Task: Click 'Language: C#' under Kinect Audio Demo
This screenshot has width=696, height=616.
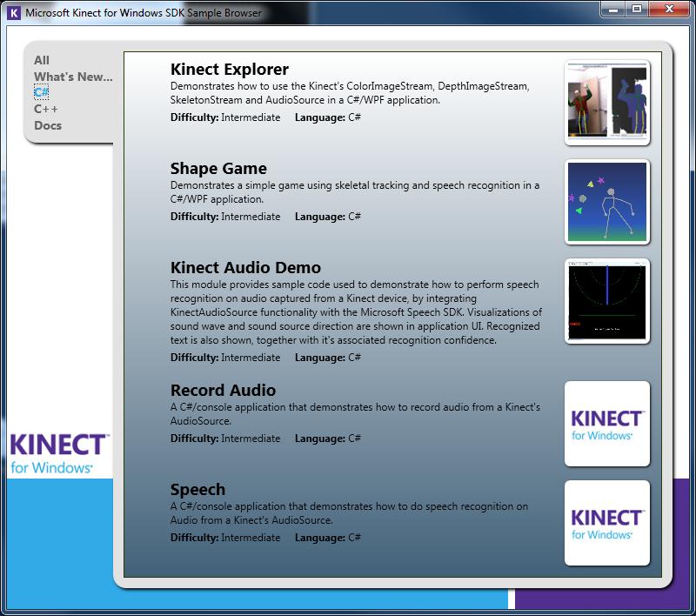Action: pos(328,358)
